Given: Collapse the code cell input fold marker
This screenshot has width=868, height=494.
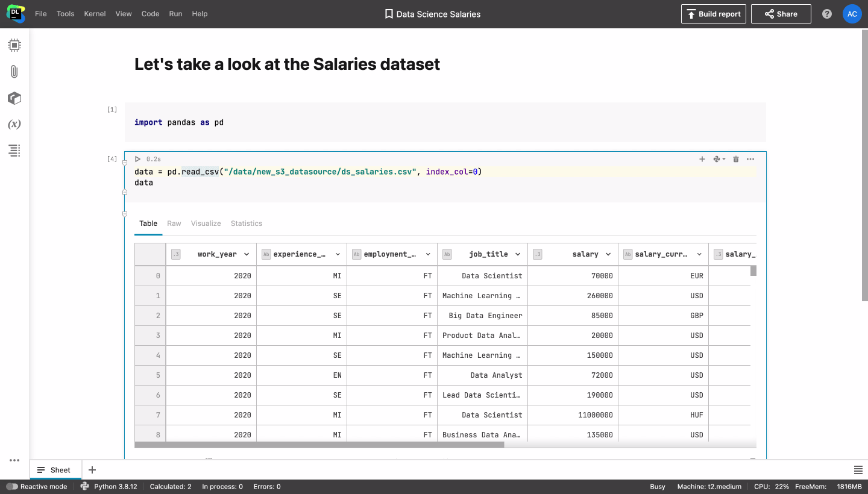Looking at the screenshot, I should tap(125, 163).
